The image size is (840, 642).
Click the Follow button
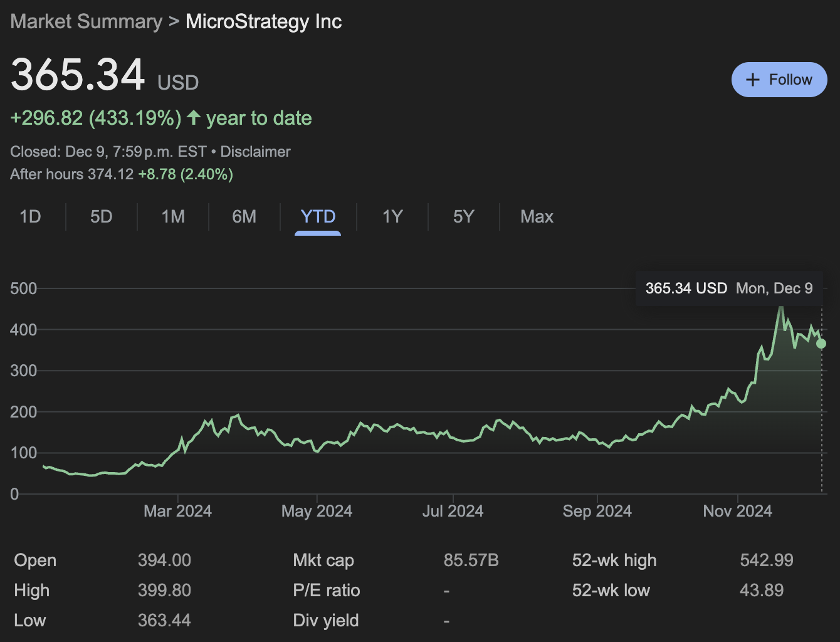coord(779,80)
